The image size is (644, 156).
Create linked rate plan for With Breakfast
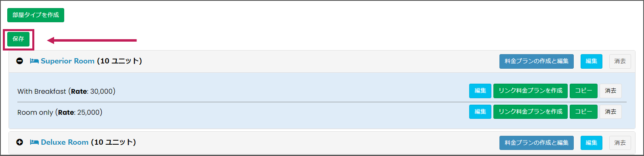coord(531,91)
